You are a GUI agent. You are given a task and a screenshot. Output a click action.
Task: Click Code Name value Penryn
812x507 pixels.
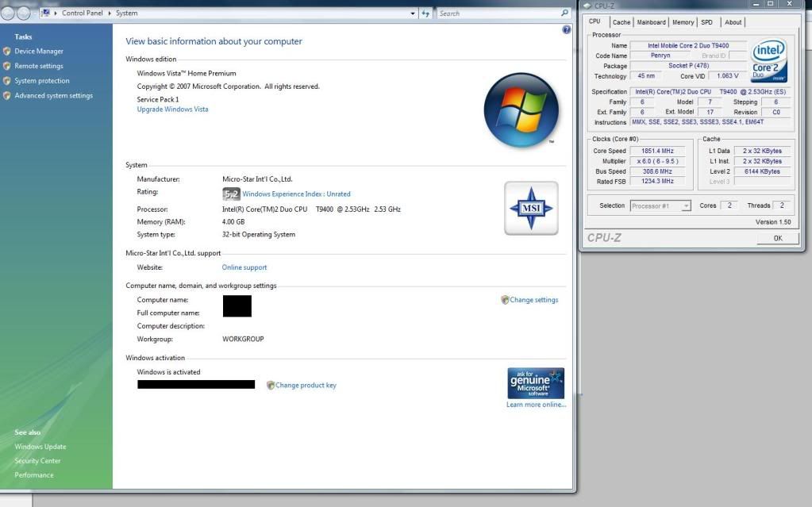[x=660, y=56]
